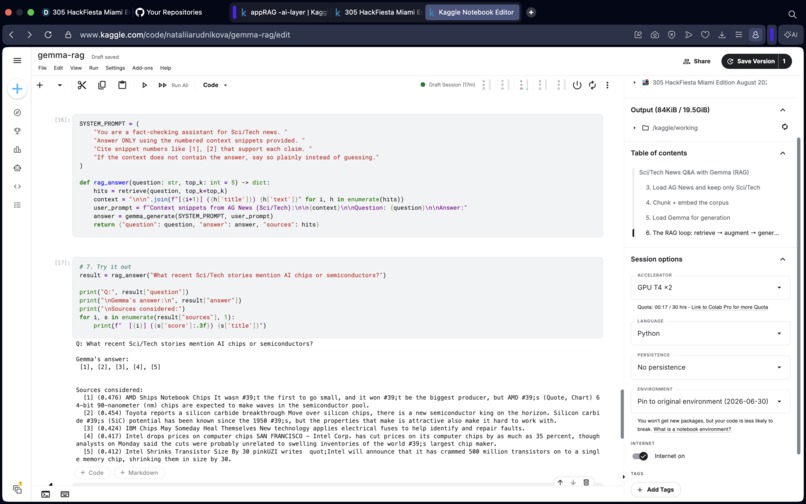Collapse the right sidebar with small arrow
The image size is (806, 504).
tap(624, 477)
